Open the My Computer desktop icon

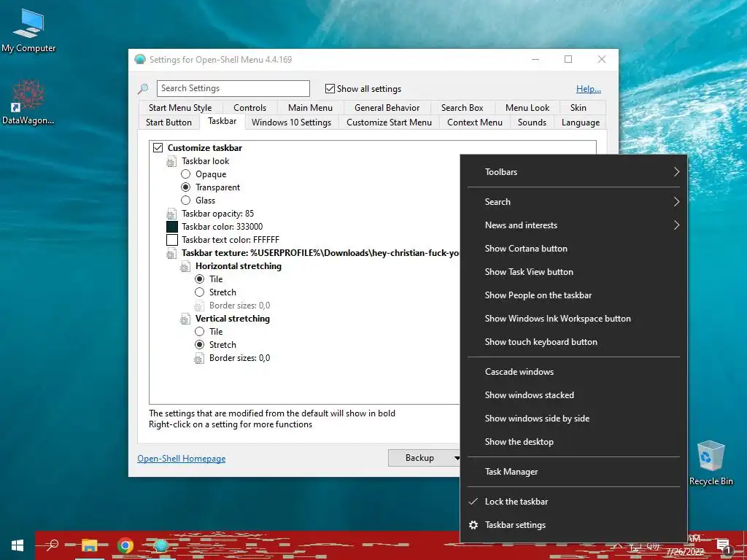point(28,31)
